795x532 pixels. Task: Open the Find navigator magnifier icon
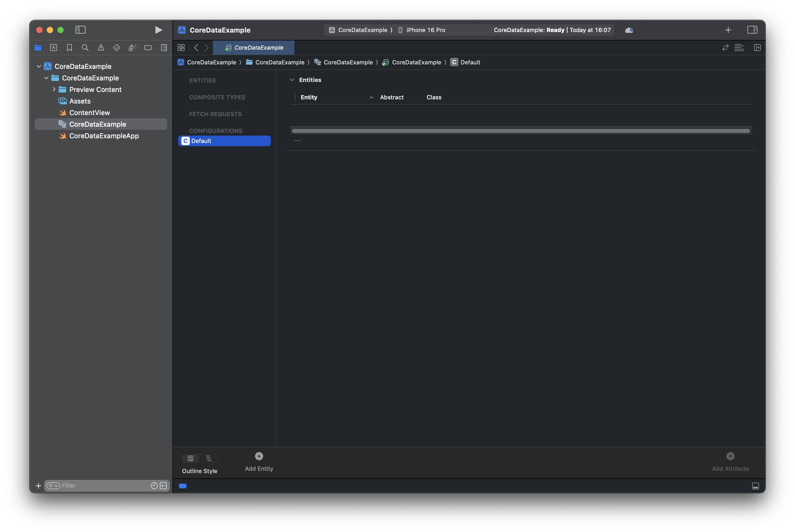(85, 48)
